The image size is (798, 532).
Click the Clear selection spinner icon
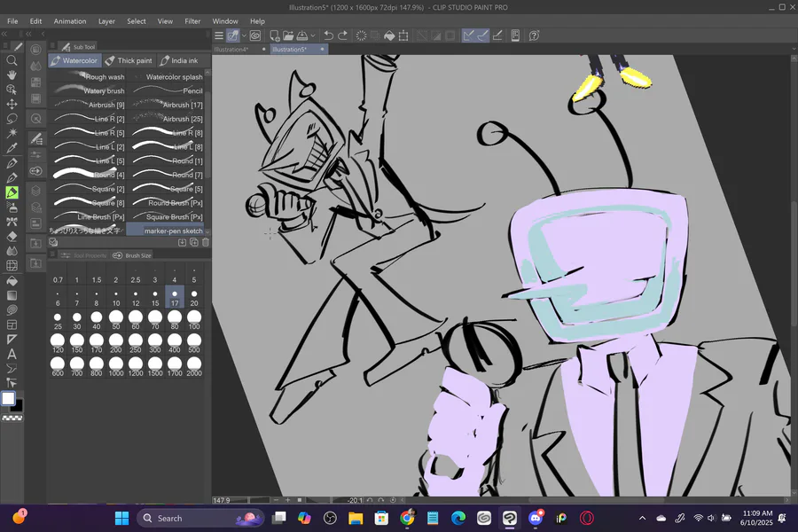362,35
